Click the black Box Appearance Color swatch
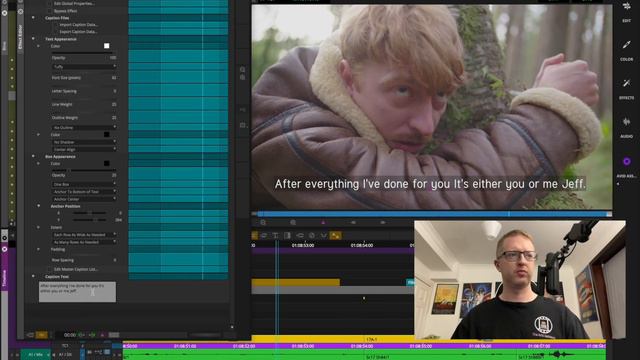640x360 pixels. 107,163
